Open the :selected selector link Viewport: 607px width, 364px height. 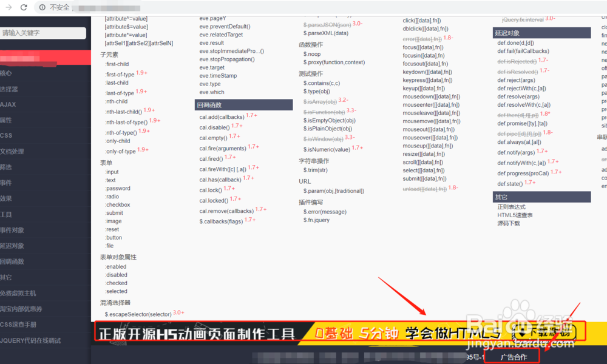click(116, 291)
